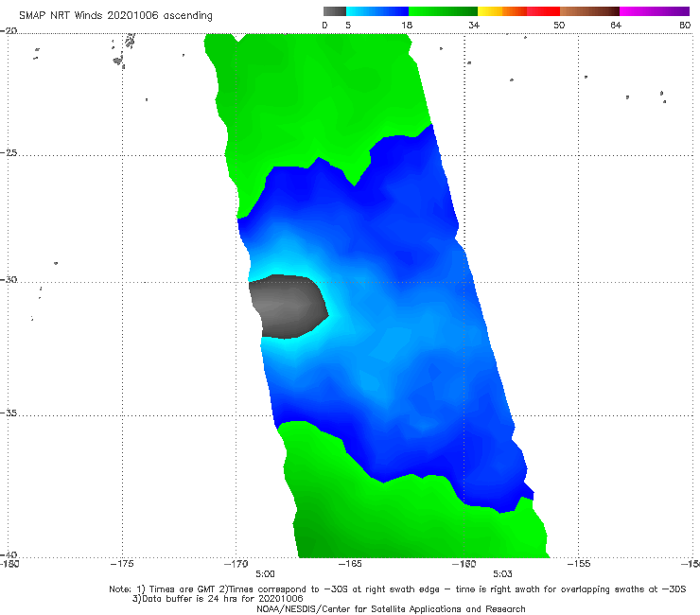The height and width of the screenshot is (615, 700).
Task: Click the note line starting "Note: 1) Times are GMT"
Action: coord(397,589)
